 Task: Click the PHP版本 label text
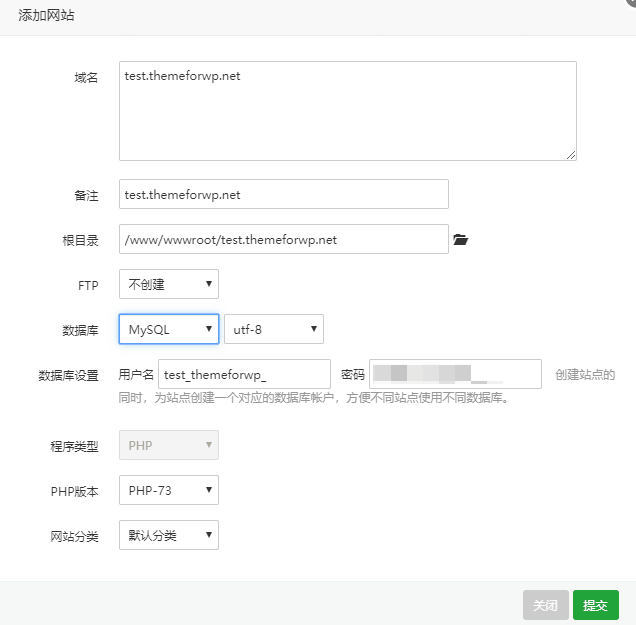[74, 491]
